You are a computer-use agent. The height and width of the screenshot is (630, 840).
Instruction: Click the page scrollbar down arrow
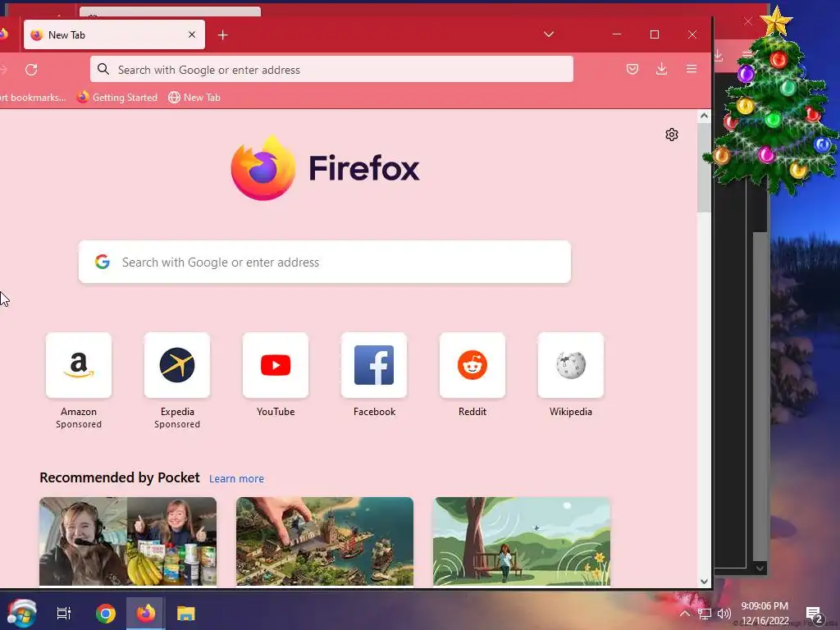704,582
